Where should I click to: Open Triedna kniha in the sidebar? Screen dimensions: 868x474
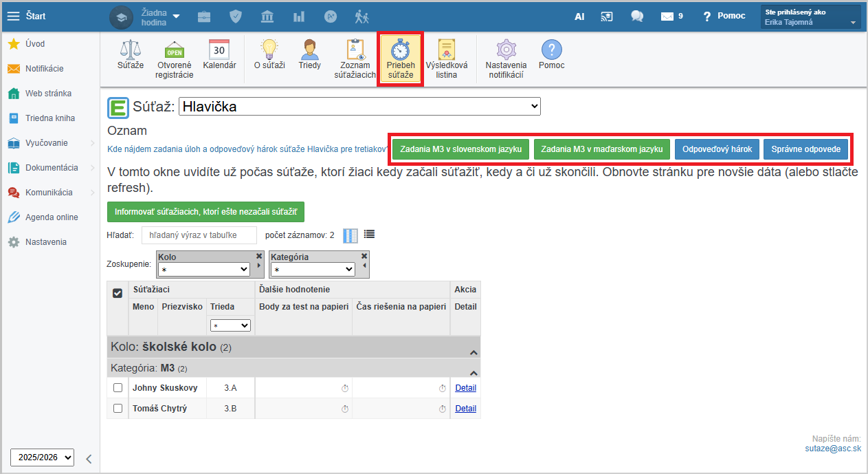(x=49, y=118)
